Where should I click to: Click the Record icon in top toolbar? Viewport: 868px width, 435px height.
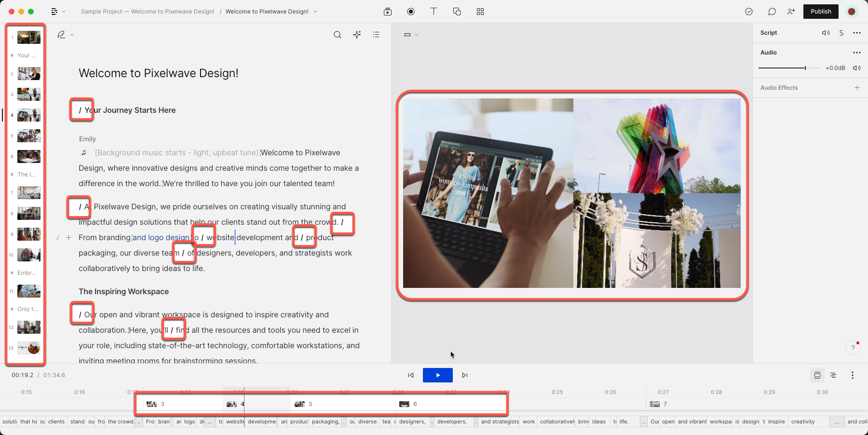pyautogui.click(x=411, y=12)
